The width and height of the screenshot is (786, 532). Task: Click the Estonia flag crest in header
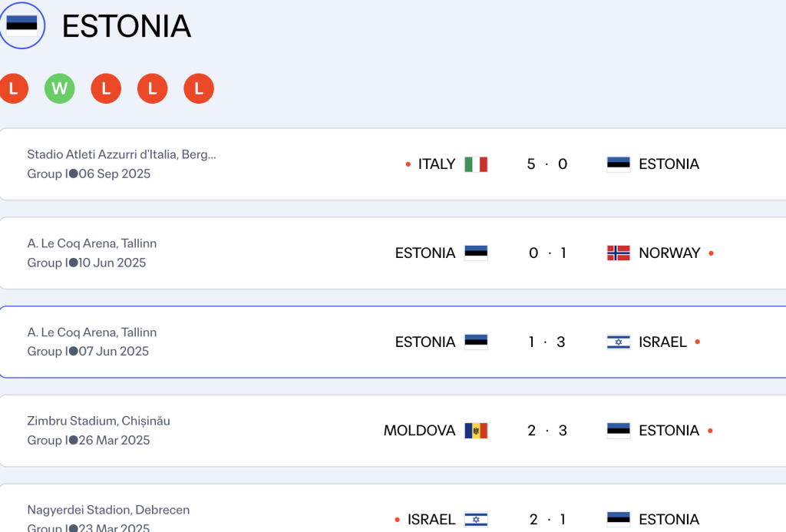[21, 25]
